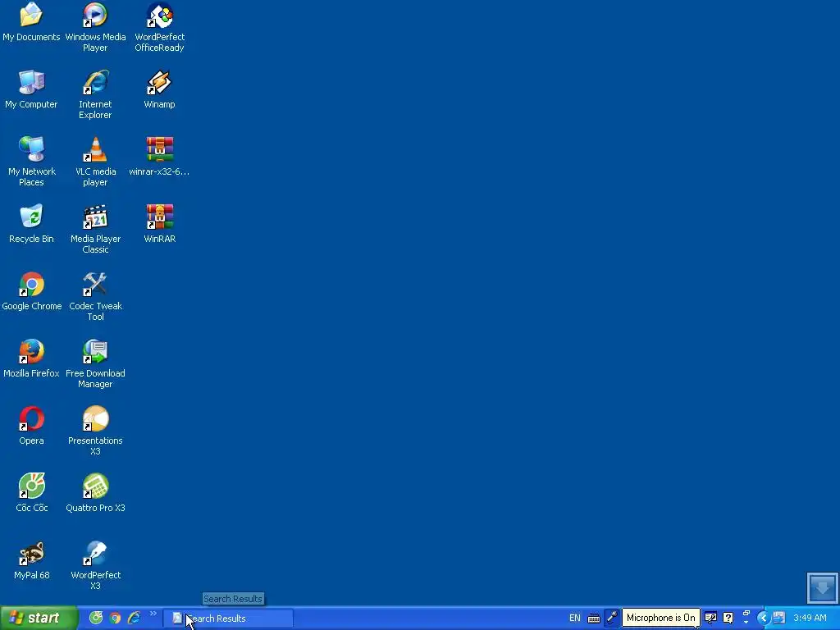Screen dimensions: 840x630
Task: Select the WinRAR desktop shortcut
Action: (160, 224)
